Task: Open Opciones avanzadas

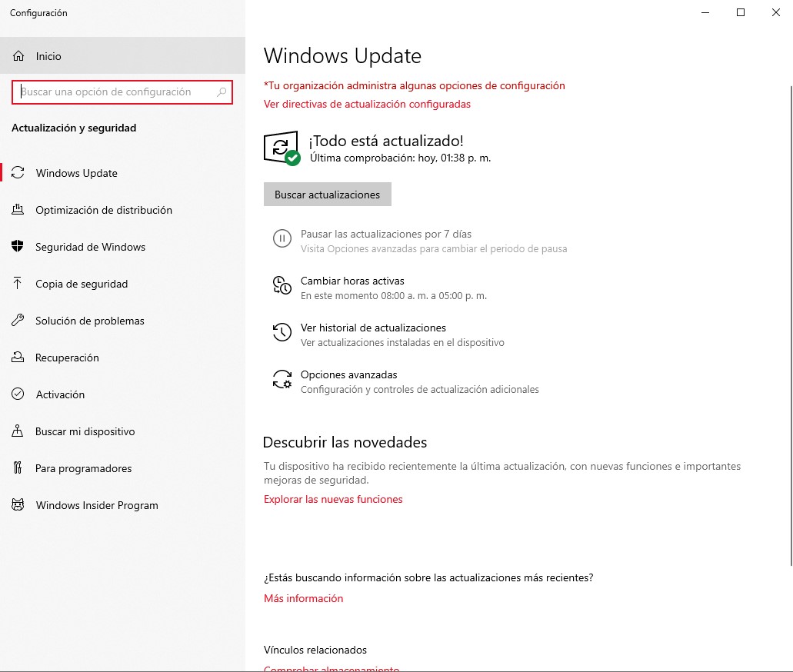Action: 405,382
